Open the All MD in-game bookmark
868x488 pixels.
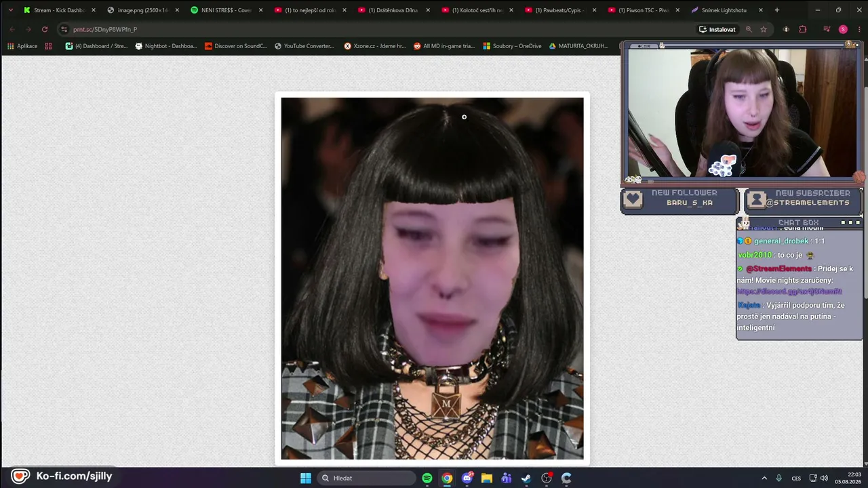click(x=444, y=46)
